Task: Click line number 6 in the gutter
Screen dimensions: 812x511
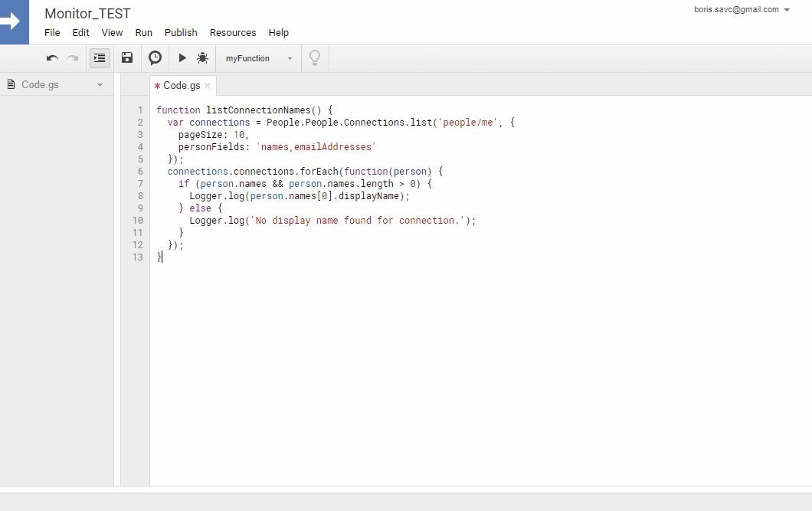Action: 140,172
